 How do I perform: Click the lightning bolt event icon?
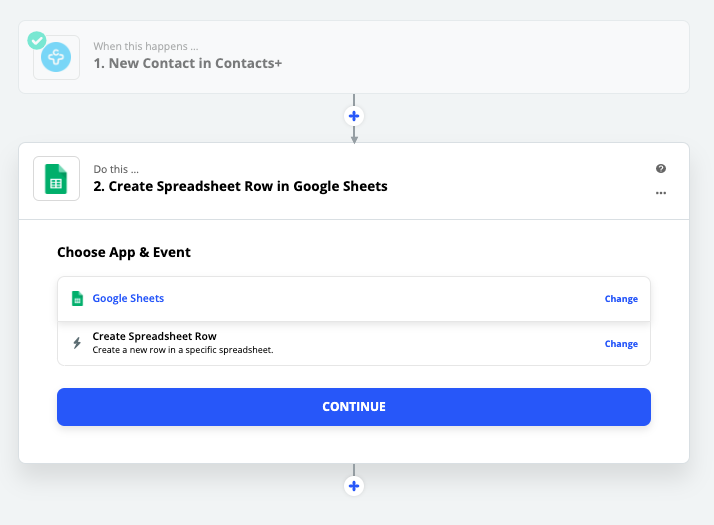click(77, 343)
